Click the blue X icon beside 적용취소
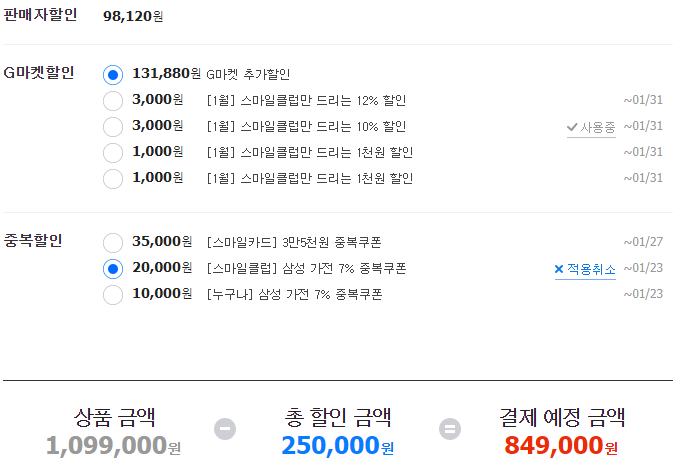The image size is (690, 470). 559,269
